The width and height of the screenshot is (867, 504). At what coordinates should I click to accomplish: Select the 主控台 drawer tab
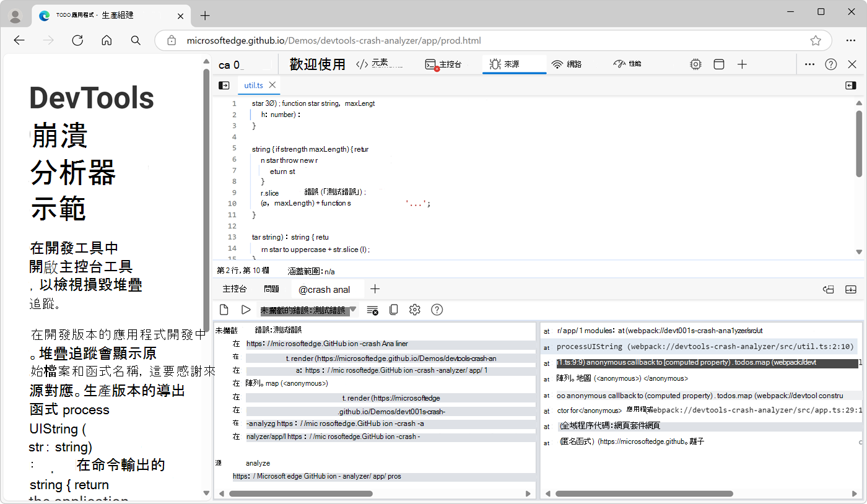[234, 289]
